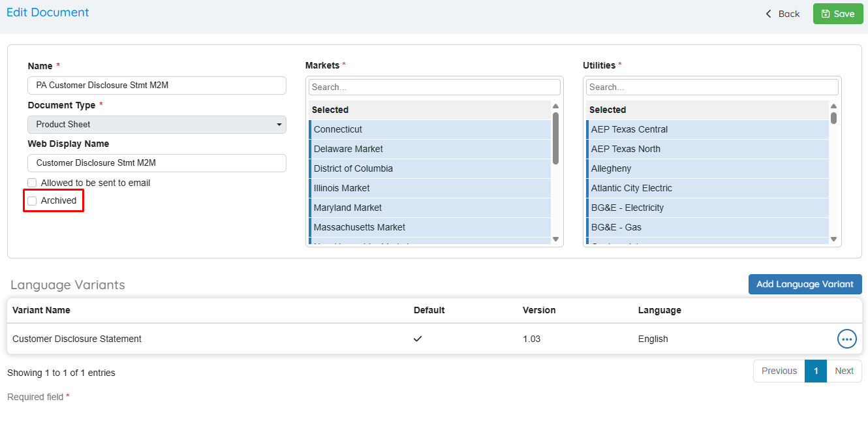The image size is (868, 421).
Task: Click the Back arrow icon
Action: (x=768, y=14)
